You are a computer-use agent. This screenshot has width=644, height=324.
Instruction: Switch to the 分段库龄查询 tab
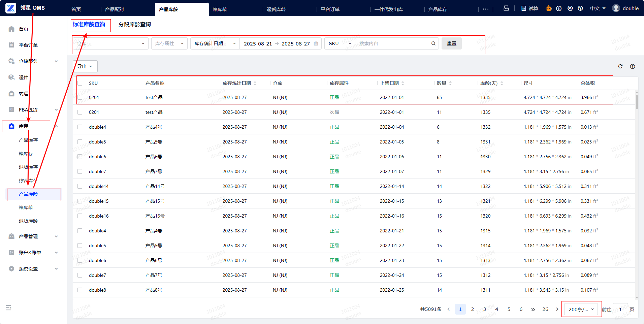point(134,24)
